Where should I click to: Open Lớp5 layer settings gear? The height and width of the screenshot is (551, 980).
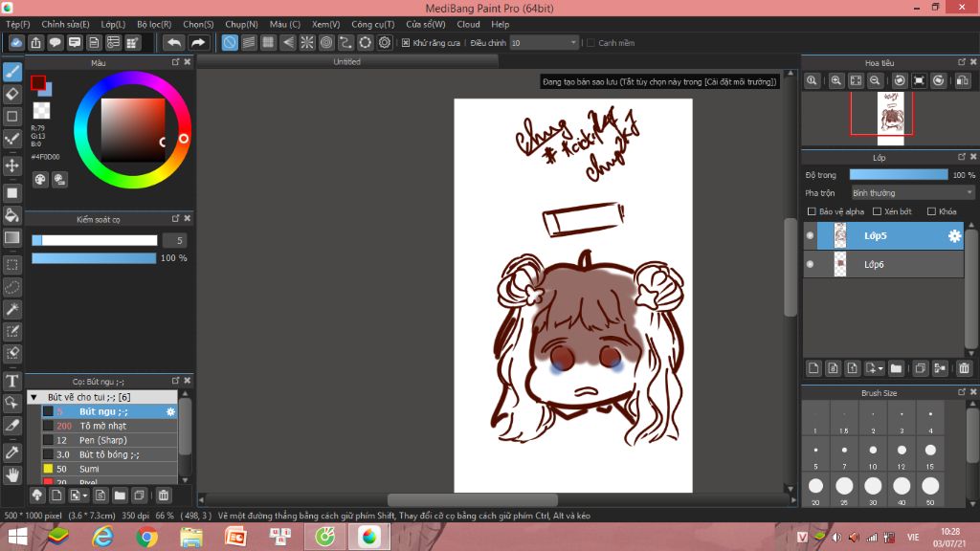[954, 235]
